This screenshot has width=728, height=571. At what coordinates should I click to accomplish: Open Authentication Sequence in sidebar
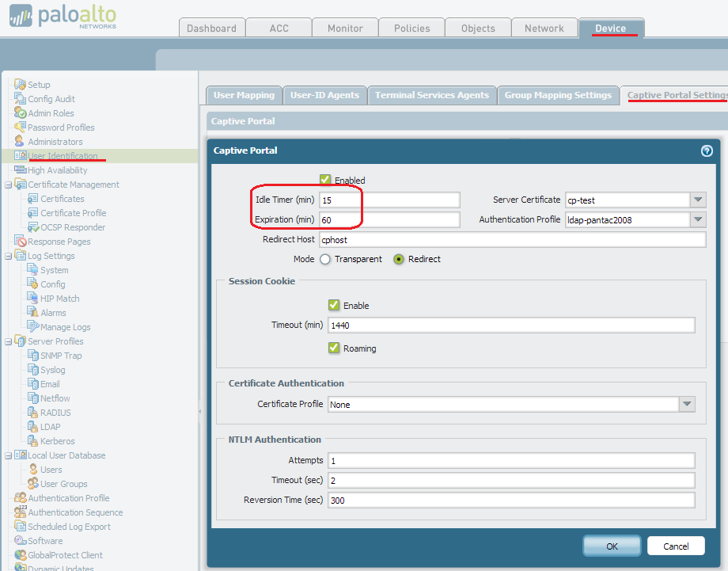(75, 512)
